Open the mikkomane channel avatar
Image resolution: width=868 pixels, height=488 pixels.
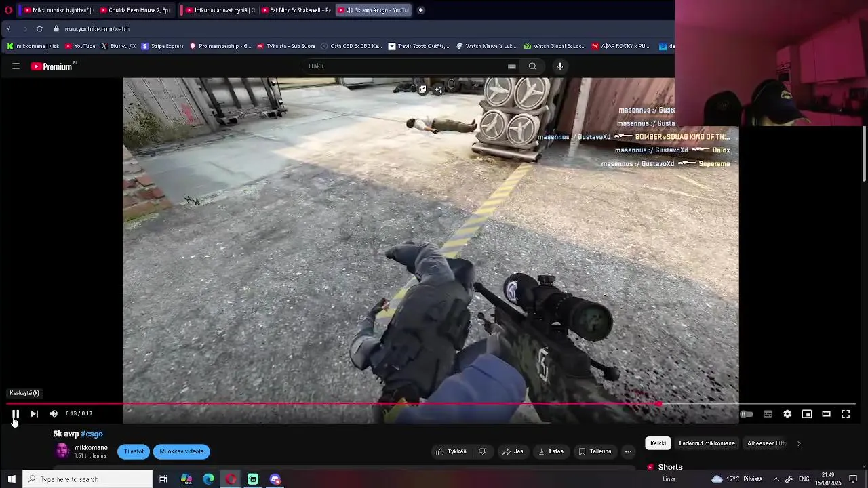click(x=62, y=451)
